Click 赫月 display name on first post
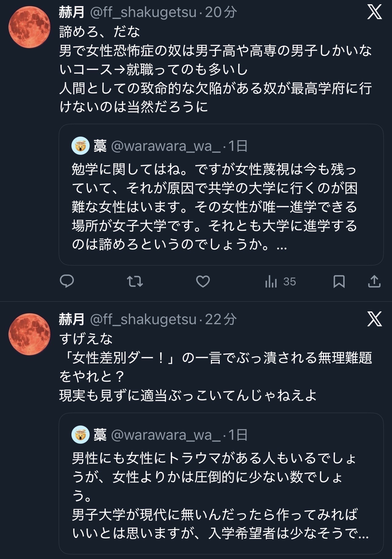 point(72,12)
